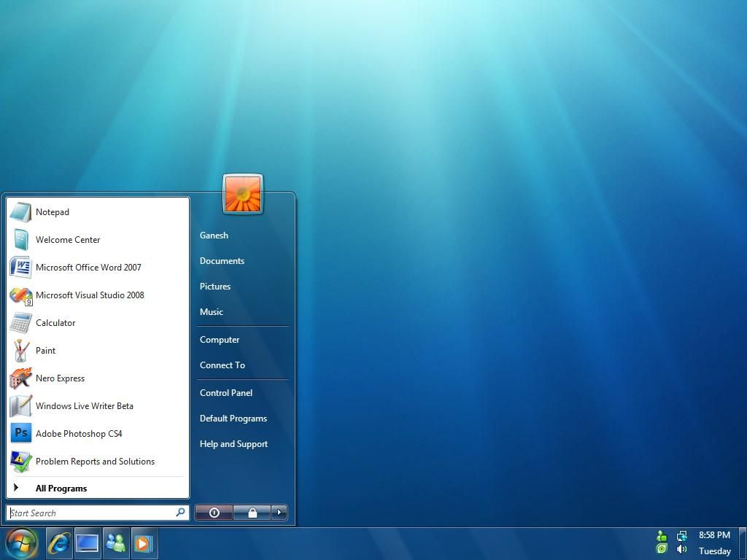The height and width of the screenshot is (560, 747).
Task: Open Notepad from the Start menu
Action: pos(53,212)
